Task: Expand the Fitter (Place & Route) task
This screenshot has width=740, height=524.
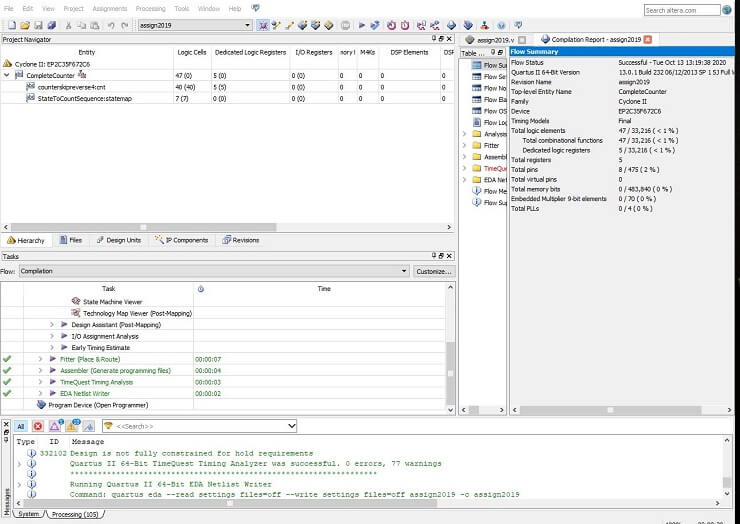Action: 40,359
